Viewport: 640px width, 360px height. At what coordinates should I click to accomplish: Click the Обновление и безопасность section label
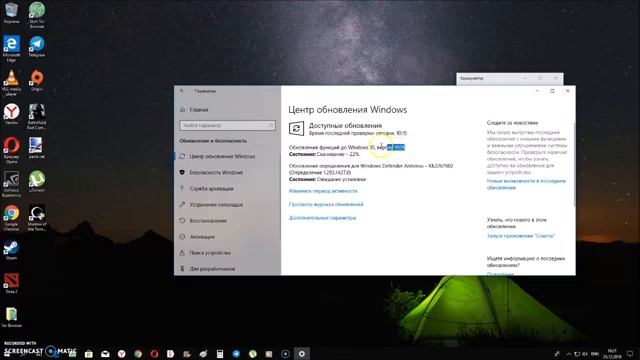click(213, 140)
